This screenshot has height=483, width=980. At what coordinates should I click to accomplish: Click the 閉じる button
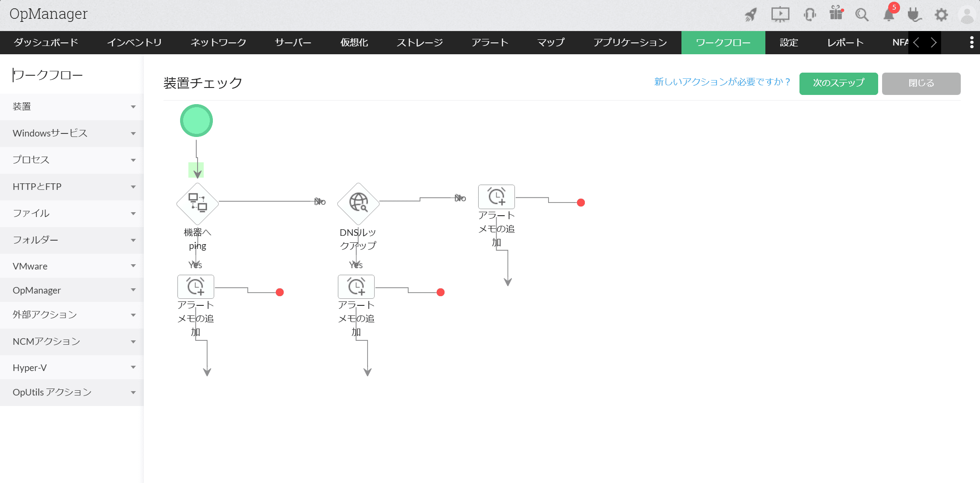click(x=921, y=83)
